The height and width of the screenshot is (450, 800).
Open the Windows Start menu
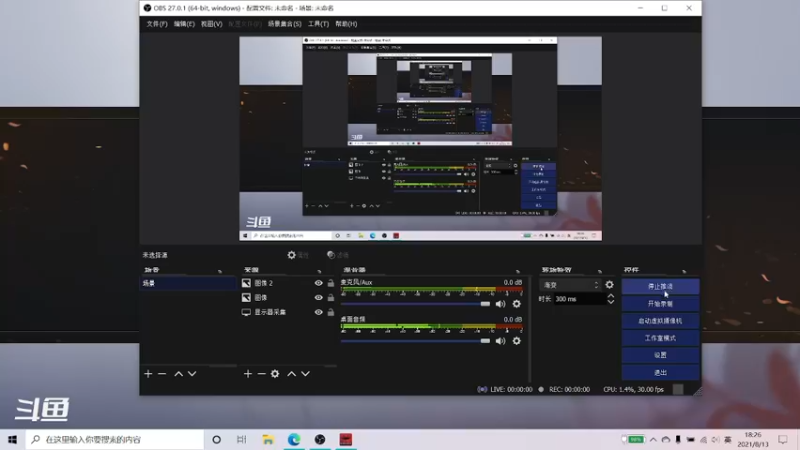[x=12, y=439]
